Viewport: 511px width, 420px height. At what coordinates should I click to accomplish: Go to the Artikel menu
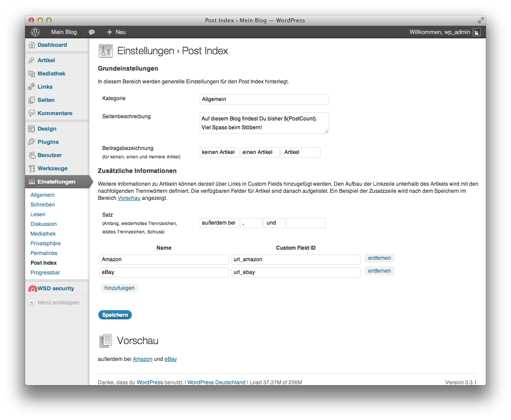click(x=46, y=60)
